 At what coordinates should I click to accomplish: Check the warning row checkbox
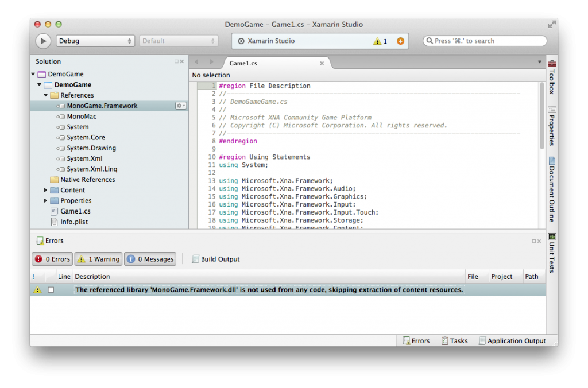pyautogui.click(x=51, y=290)
